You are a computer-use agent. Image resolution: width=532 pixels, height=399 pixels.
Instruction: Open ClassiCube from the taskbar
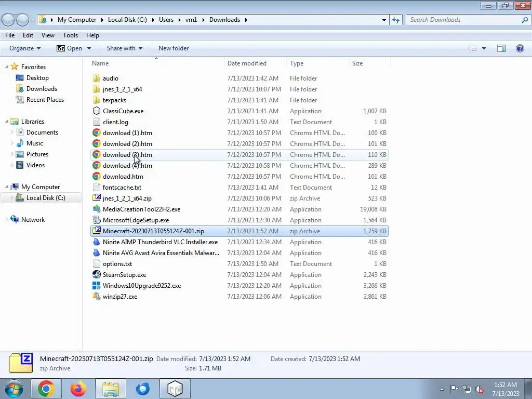click(175, 389)
